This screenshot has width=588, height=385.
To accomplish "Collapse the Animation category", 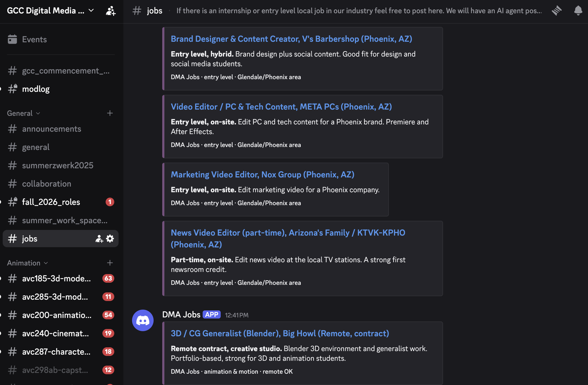I will pos(27,263).
